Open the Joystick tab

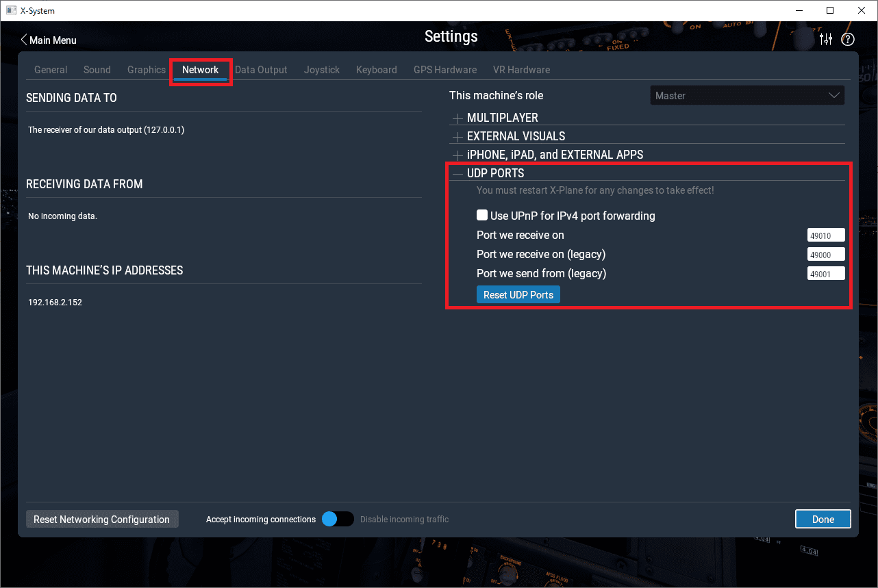[x=322, y=70]
